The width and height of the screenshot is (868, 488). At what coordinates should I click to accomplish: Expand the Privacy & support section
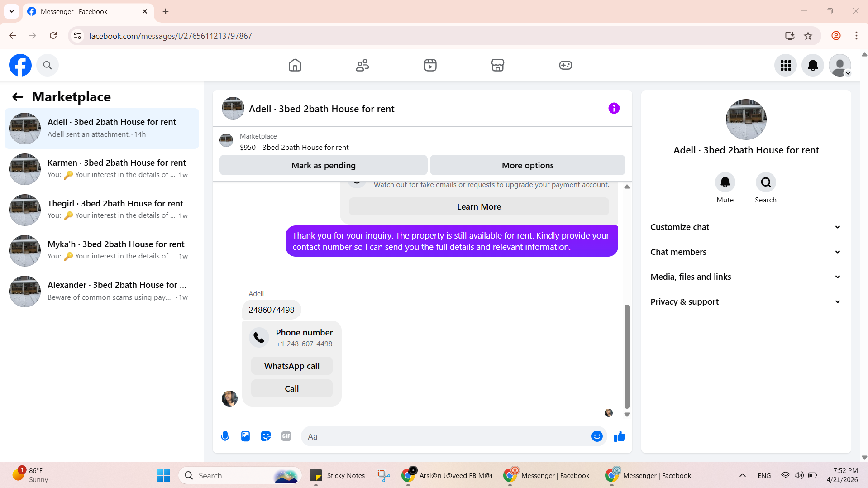[746, 302]
